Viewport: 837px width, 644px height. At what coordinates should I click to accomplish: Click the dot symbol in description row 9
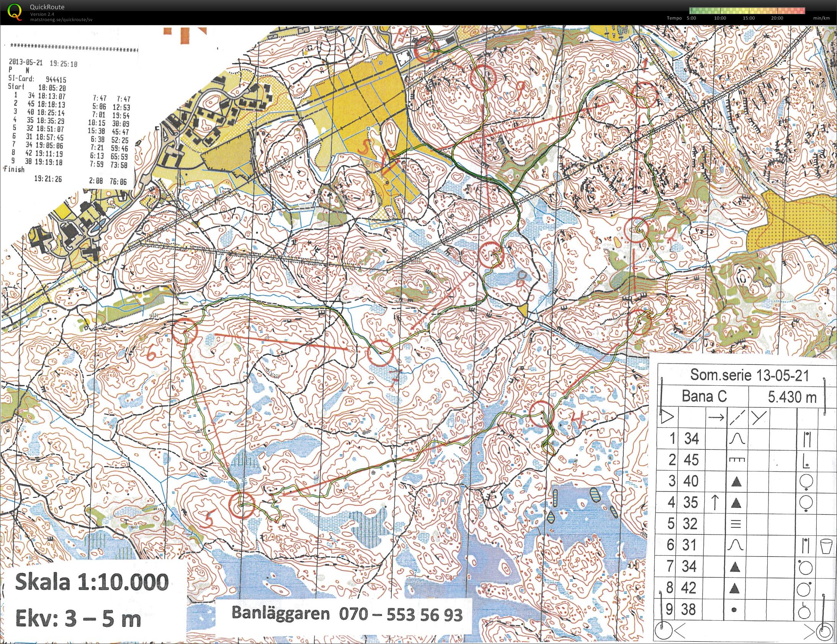coord(734,610)
